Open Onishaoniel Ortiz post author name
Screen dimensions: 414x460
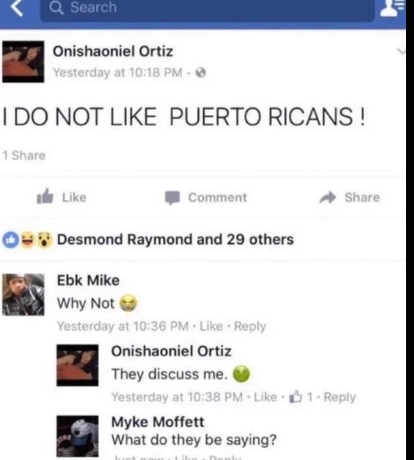(x=113, y=51)
